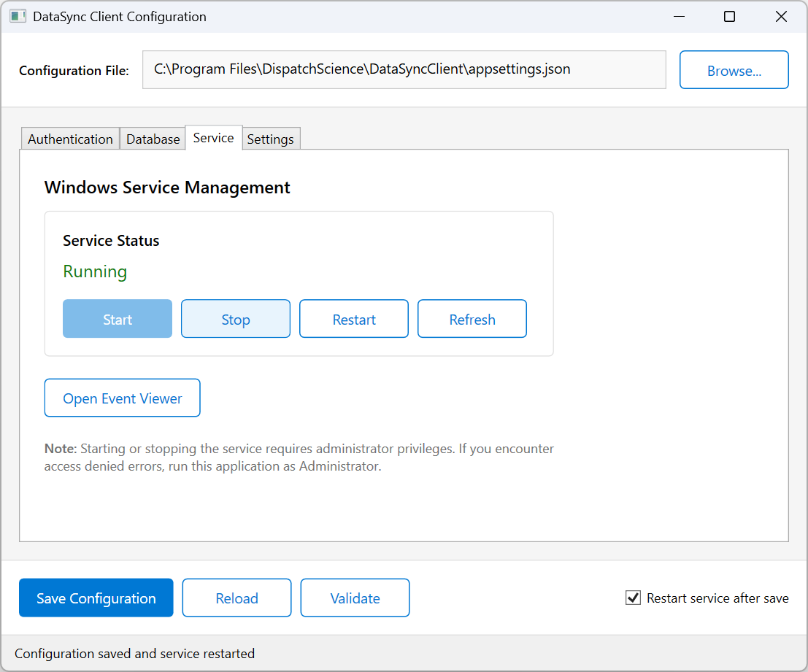808x672 pixels.
Task: Click the status bar message at bottom
Action: 135,654
